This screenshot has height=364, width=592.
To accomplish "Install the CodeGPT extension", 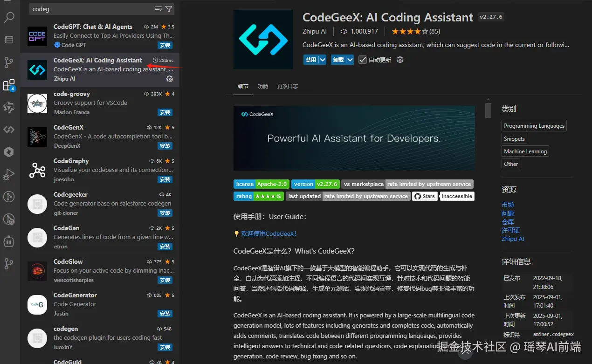I will tap(165, 45).
